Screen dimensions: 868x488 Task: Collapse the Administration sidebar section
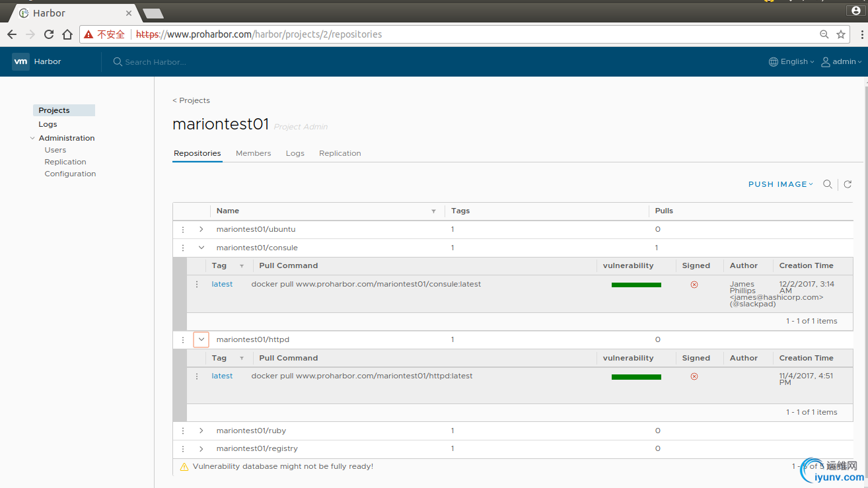[x=32, y=138]
